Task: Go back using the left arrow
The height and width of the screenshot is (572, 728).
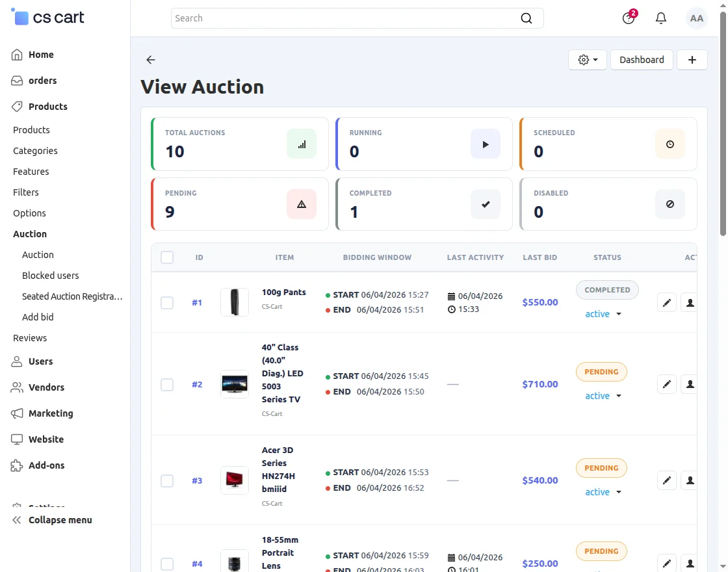Action: (150, 59)
